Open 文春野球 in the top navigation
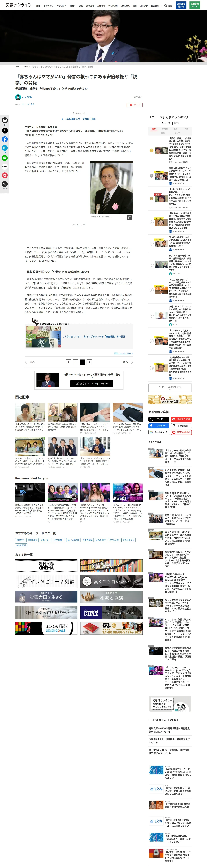Screen dimensions: 207x868 coord(155,6)
